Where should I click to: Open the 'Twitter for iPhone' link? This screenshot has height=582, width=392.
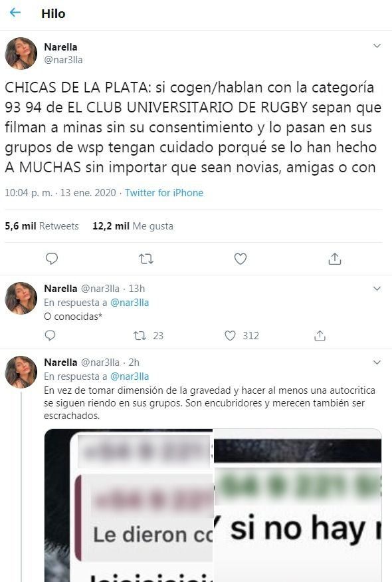pyautogui.click(x=164, y=193)
